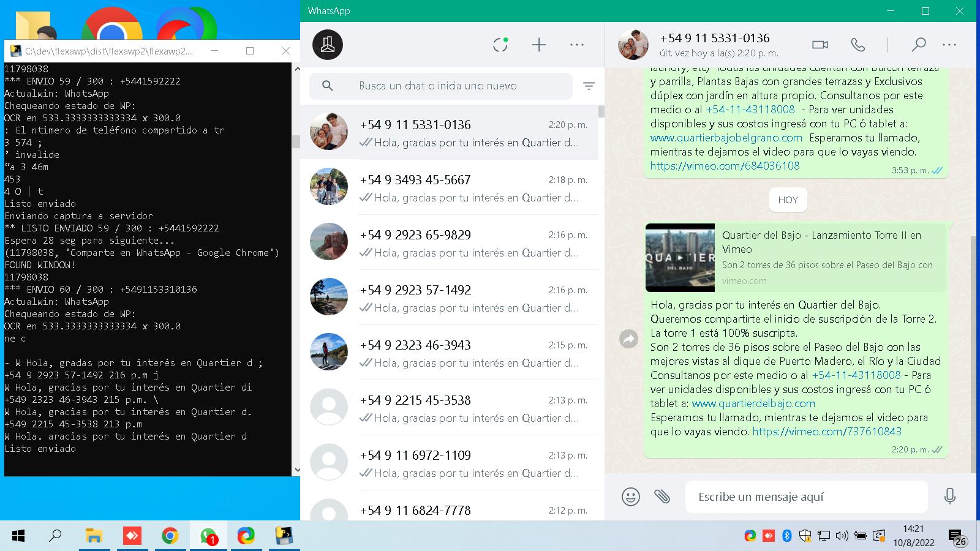Viewport: 980px width, 551px height.
Task: Click avatar of +54 9 3493 45-5667 chat
Action: (x=329, y=187)
